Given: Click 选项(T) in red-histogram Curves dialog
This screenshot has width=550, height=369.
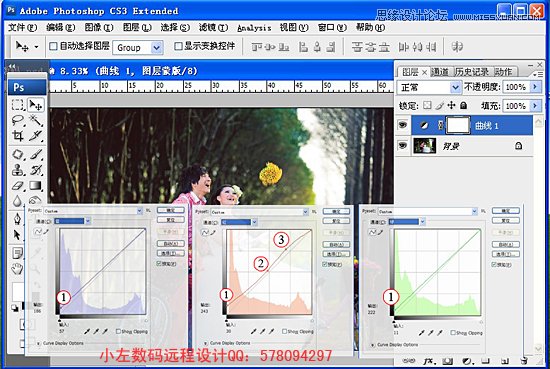Looking at the screenshot, I should pyautogui.click(x=336, y=254).
